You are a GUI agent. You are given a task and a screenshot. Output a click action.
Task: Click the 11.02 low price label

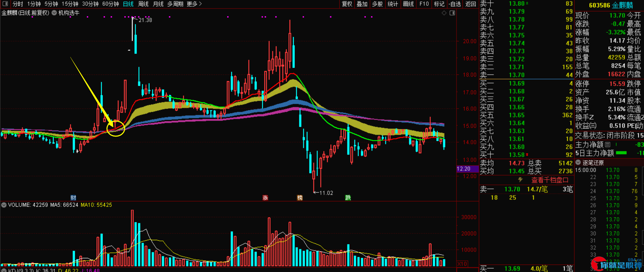click(x=326, y=193)
